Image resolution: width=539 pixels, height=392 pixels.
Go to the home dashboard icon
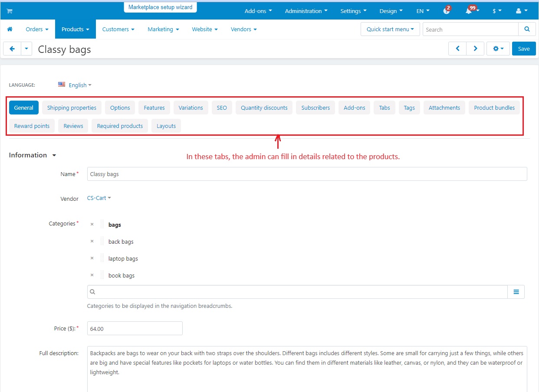tap(10, 29)
